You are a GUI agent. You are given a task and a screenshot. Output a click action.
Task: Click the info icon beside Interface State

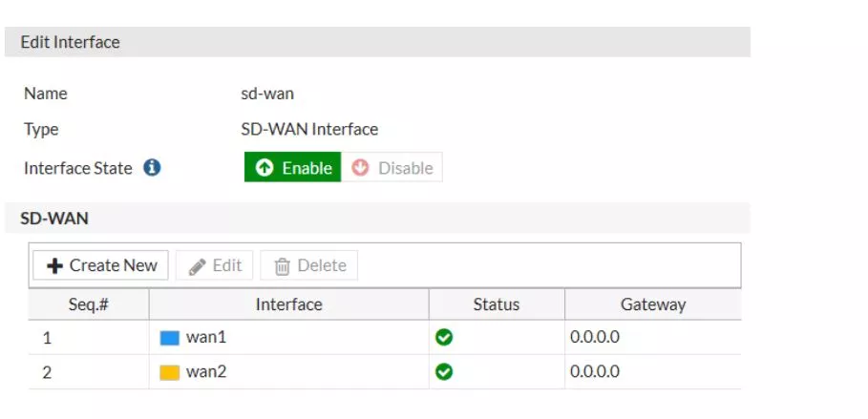coord(152,168)
